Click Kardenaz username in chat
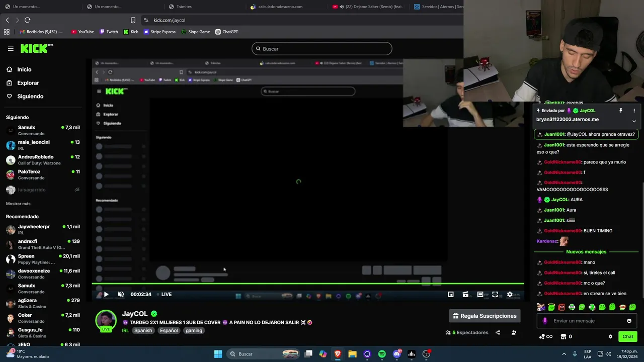Viewport: 644px width, 362px height. pos(547,241)
